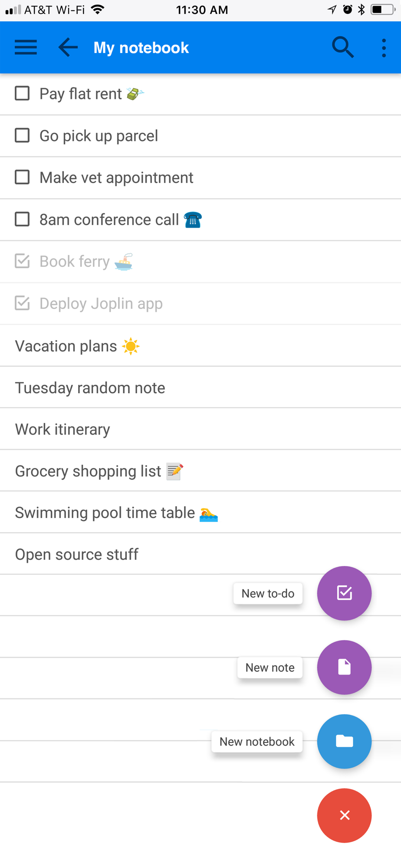This screenshot has height=868, width=401.
Task: Check the Go pick up parcel checkbox
Action: point(22,135)
